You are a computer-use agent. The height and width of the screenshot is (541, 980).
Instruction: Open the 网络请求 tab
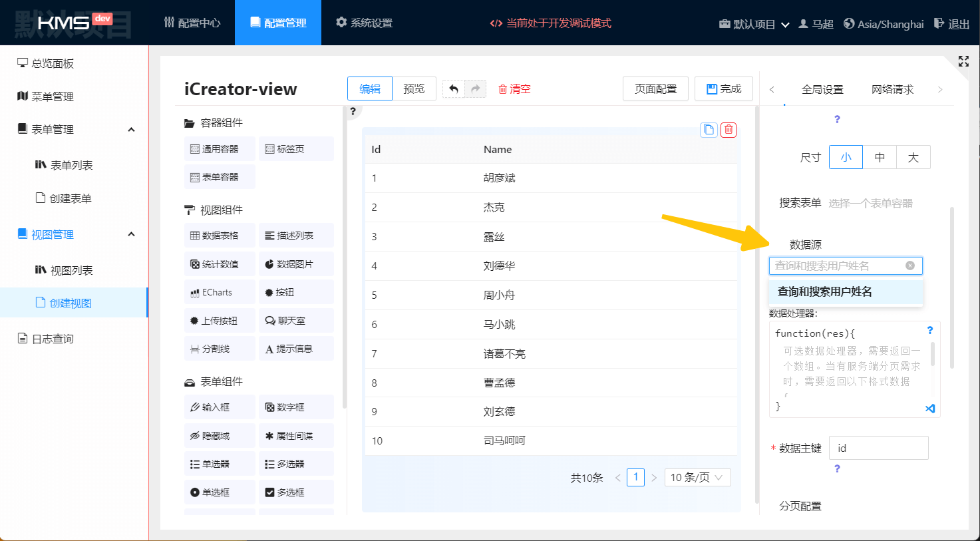892,89
